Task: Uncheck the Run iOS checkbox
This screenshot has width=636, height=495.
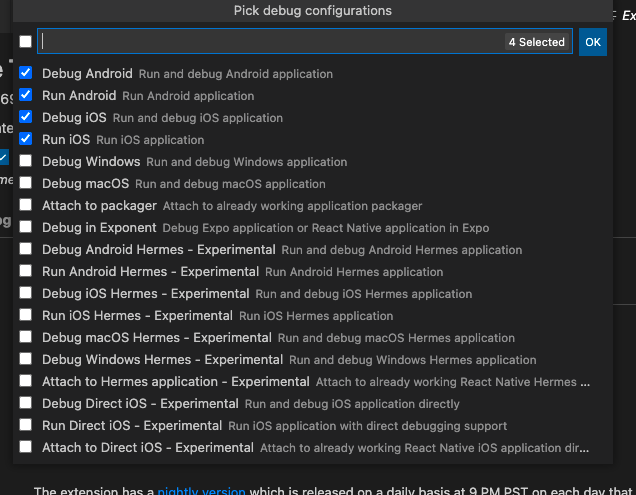Action: tap(26, 138)
